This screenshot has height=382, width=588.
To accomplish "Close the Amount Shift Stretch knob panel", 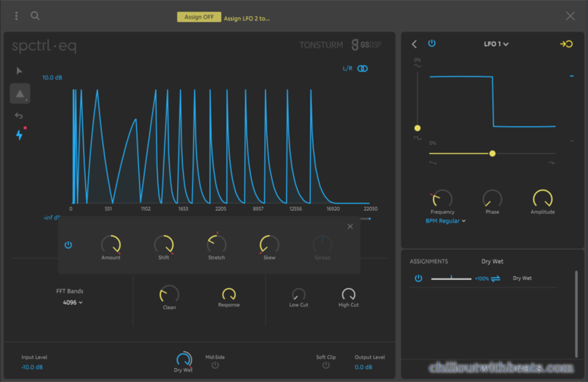I will tap(350, 226).
